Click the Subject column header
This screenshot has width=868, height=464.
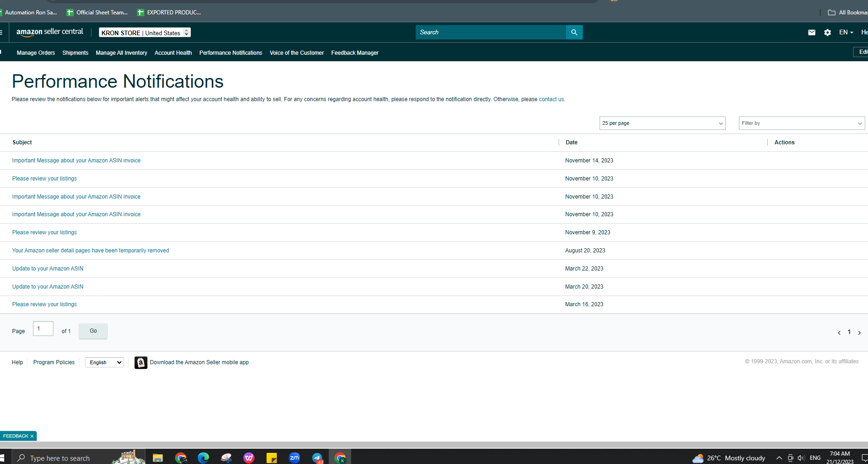coord(22,142)
